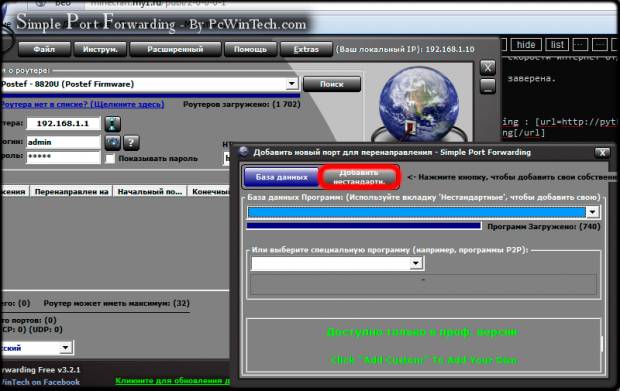620x391 pixels.
Task: Click the Начальный по... column header
Action: coord(150,192)
